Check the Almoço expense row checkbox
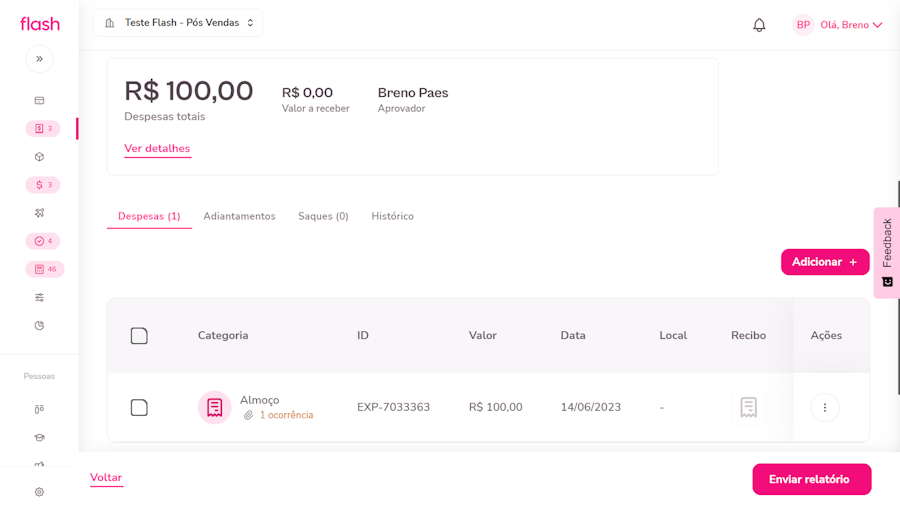The image size is (900, 506). (x=139, y=407)
